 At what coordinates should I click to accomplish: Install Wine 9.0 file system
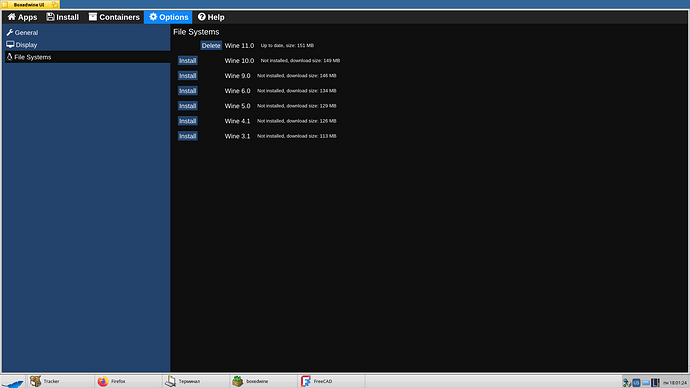pyautogui.click(x=187, y=76)
